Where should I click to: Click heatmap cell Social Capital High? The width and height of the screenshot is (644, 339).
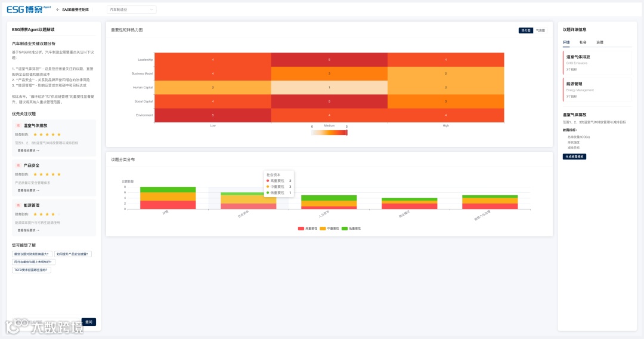[445, 101]
